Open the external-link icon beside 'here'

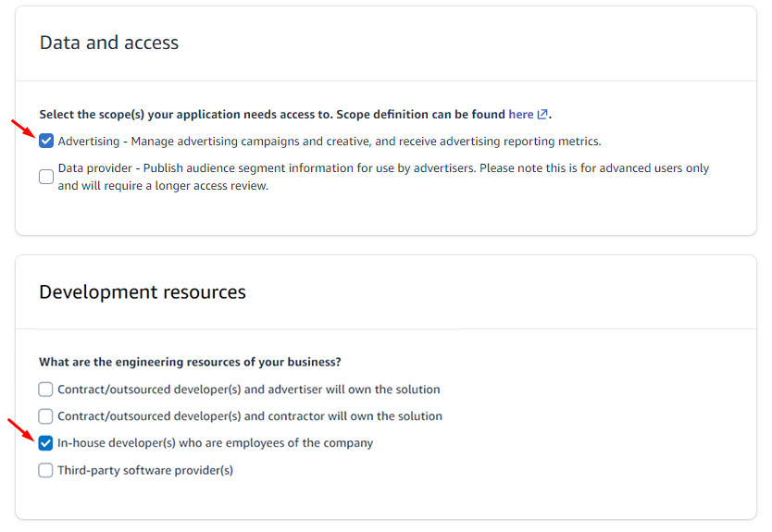tap(542, 115)
